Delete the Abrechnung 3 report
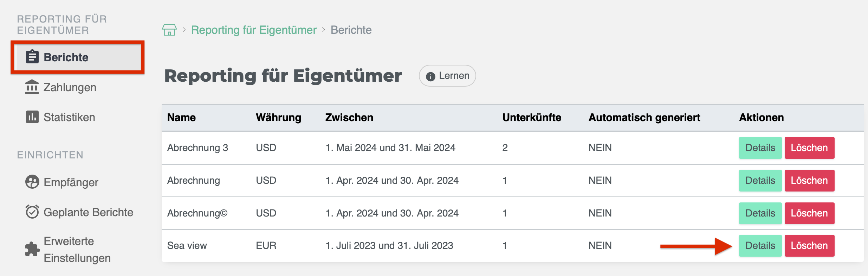Image resolution: width=868 pixels, height=276 pixels. (809, 148)
